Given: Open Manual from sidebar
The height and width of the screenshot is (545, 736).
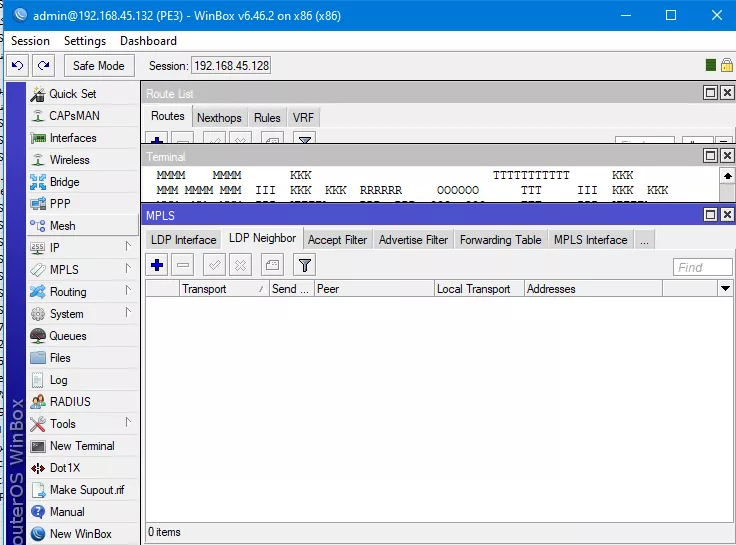Looking at the screenshot, I should click(x=83, y=512).
